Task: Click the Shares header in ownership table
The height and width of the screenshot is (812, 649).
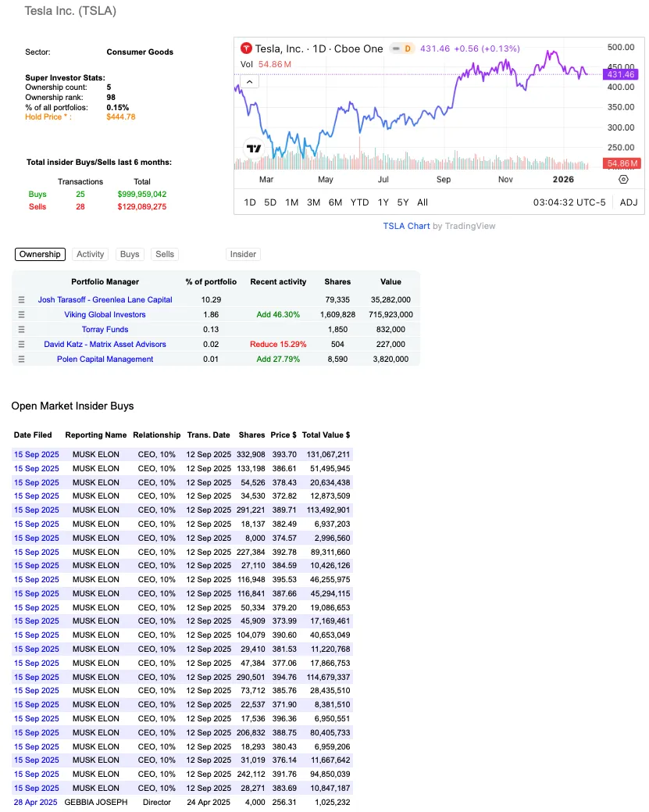Action: (x=337, y=281)
